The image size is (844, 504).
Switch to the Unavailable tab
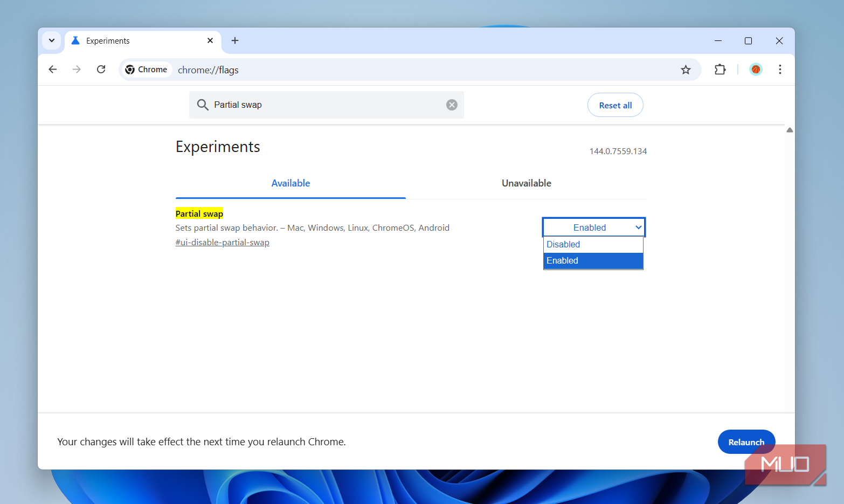(x=527, y=183)
